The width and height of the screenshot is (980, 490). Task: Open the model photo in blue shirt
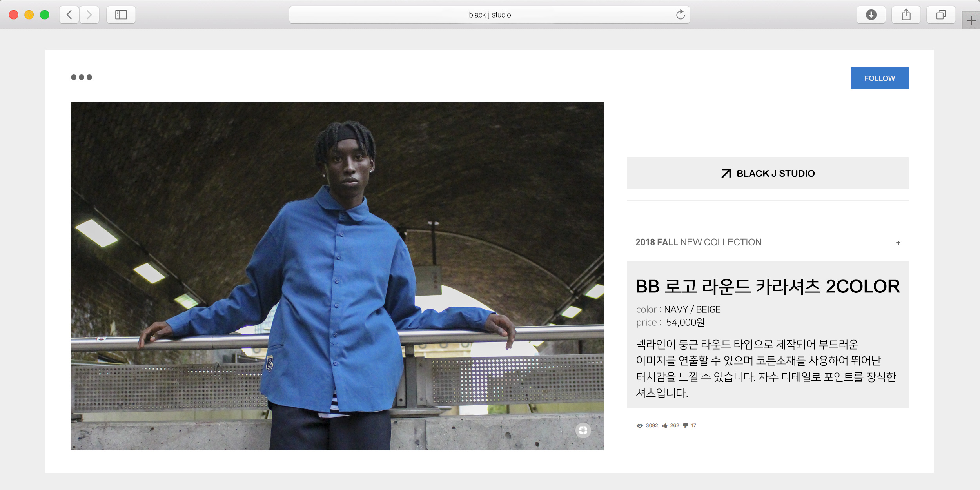(337, 276)
